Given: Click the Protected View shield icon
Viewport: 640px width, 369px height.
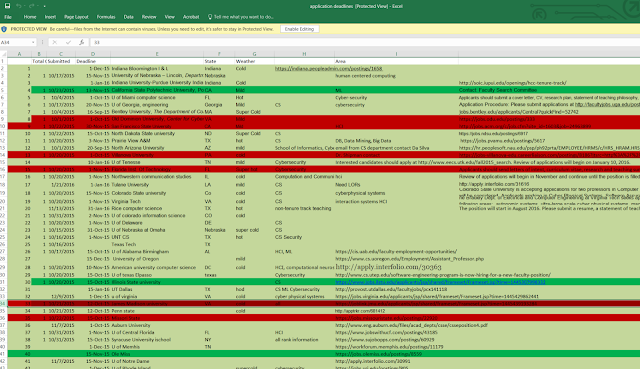Looking at the screenshot, I should [x=4, y=29].
